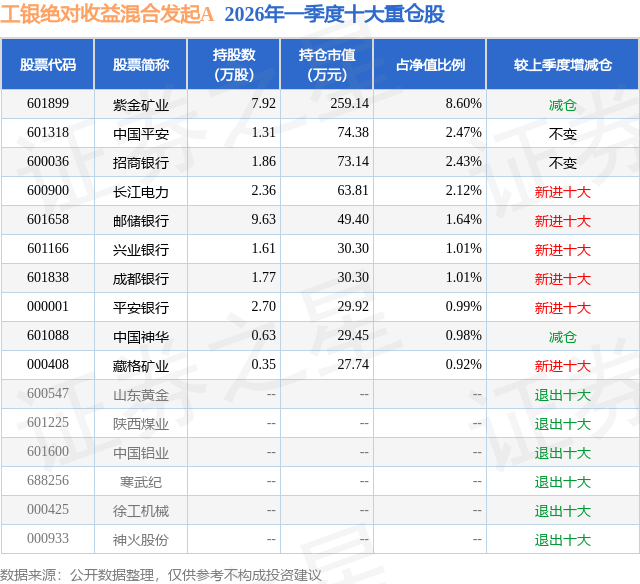Click stock code 600036

coord(48,162)
